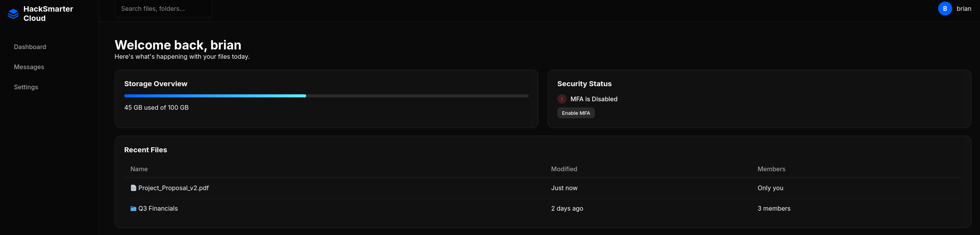Select the 3 members cell
Image resolution: width=980 pixels, height=235 pixels.
774,208
